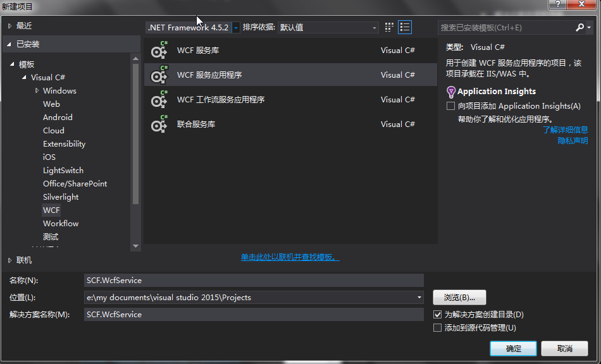Select the WCF 服务库 template row
Viewport: 601px width, 364px height.
pos(290,50)
